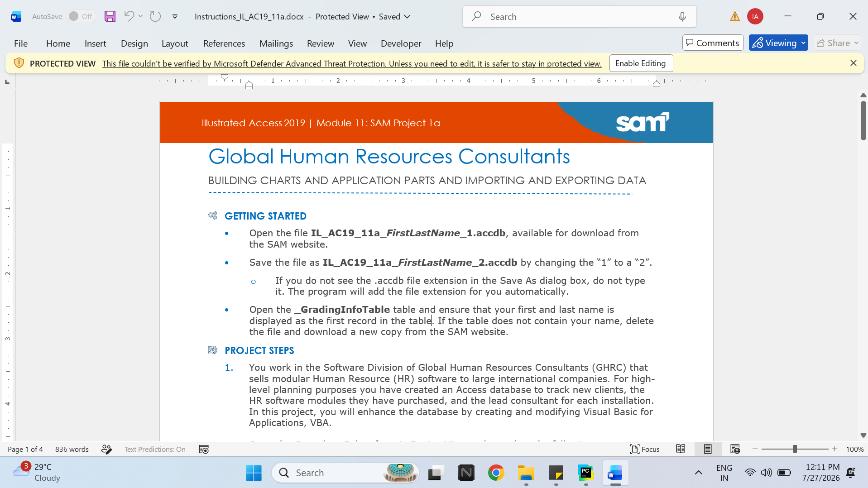Viewport: 868px width, 488px height.
Task: Click the ENG IN language indicator
Action: (x=724, y=473)
